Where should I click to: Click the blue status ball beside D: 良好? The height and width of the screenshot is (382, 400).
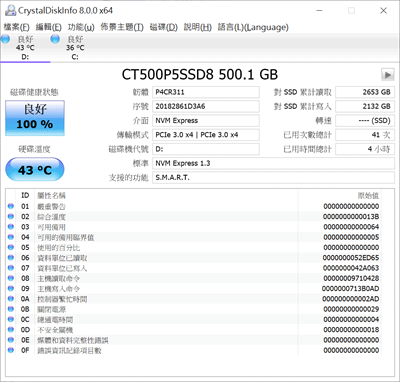tap(5, 39)
